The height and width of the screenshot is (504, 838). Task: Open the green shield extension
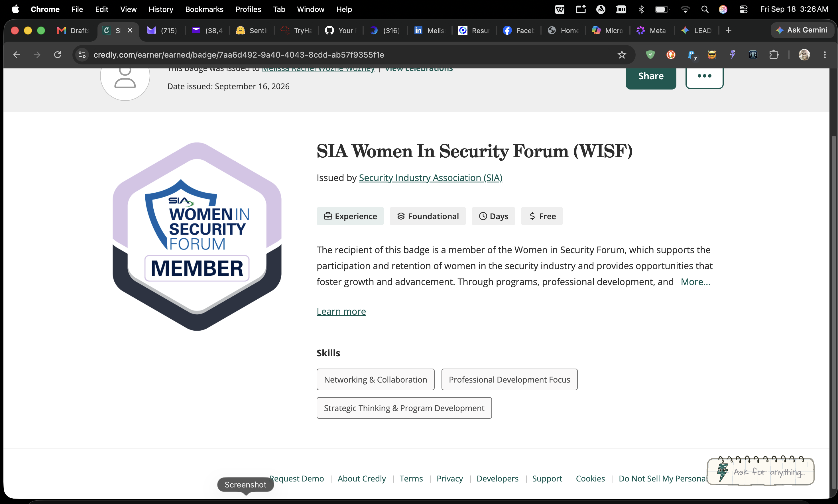650,55
